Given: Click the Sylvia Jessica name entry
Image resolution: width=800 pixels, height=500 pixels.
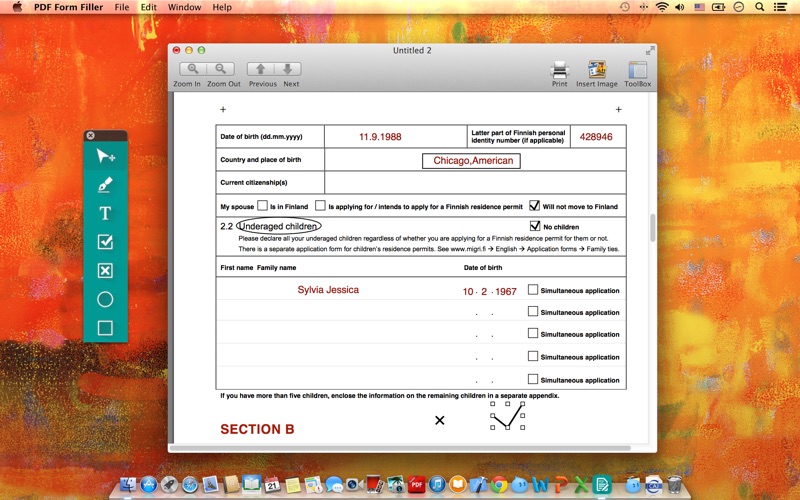Looking at the screenshot, I should coord(328,290).
